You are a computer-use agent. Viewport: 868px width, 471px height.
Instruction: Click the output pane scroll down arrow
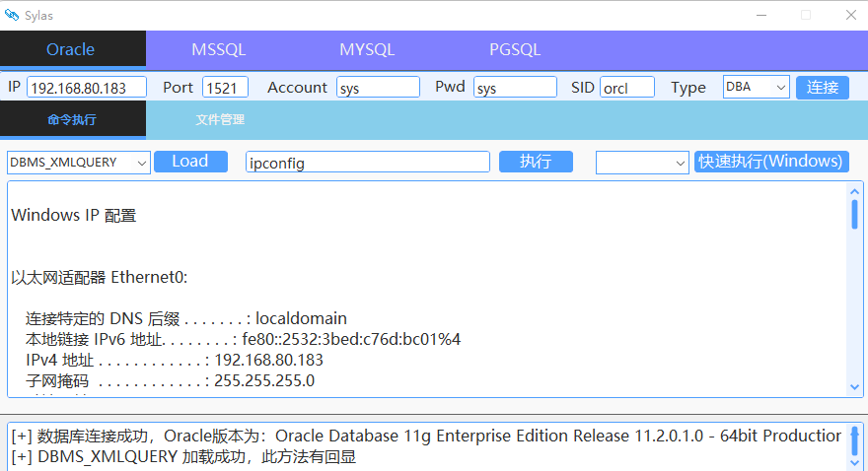click(855, 387)
